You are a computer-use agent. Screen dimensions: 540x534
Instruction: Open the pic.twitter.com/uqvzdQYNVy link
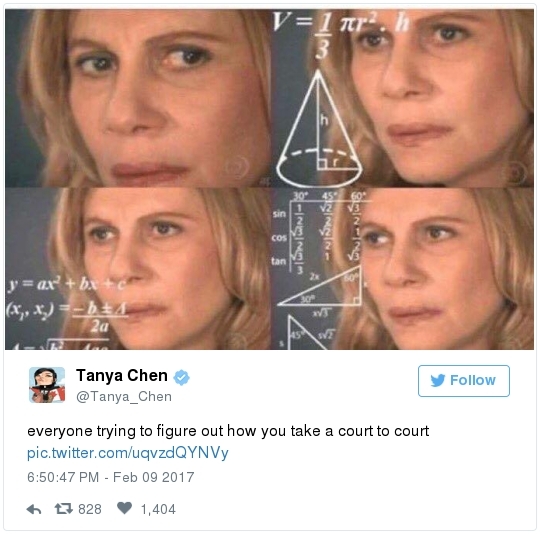coord(128,453)
